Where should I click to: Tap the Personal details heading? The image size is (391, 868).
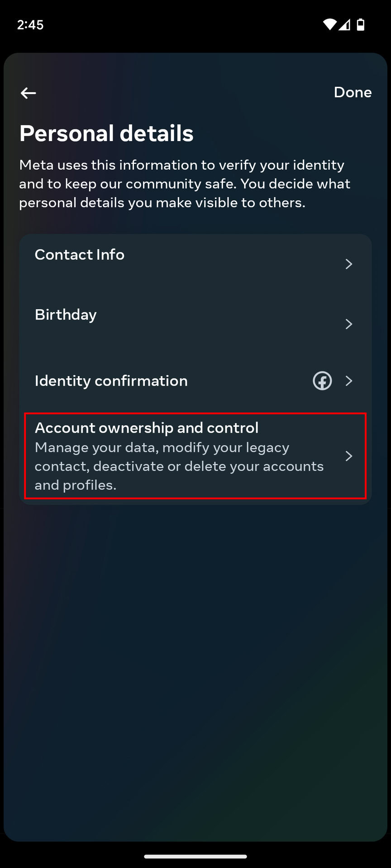point(106,133)
